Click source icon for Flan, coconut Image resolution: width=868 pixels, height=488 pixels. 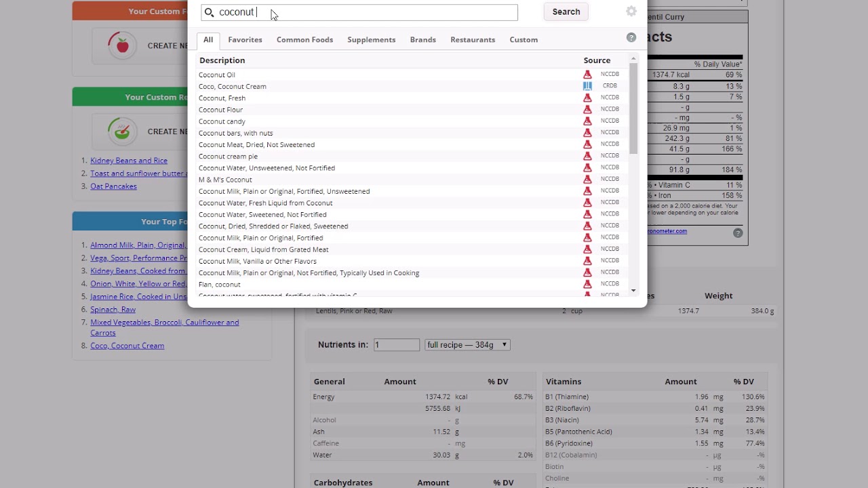(x=588, y=284)
